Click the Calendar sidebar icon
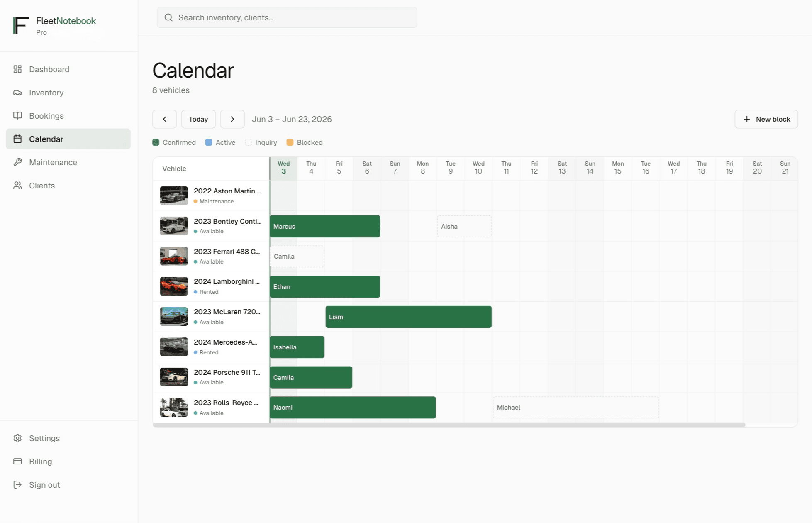Image resolution: width=812 pixels, height=523 pixels. click(17, 139)
